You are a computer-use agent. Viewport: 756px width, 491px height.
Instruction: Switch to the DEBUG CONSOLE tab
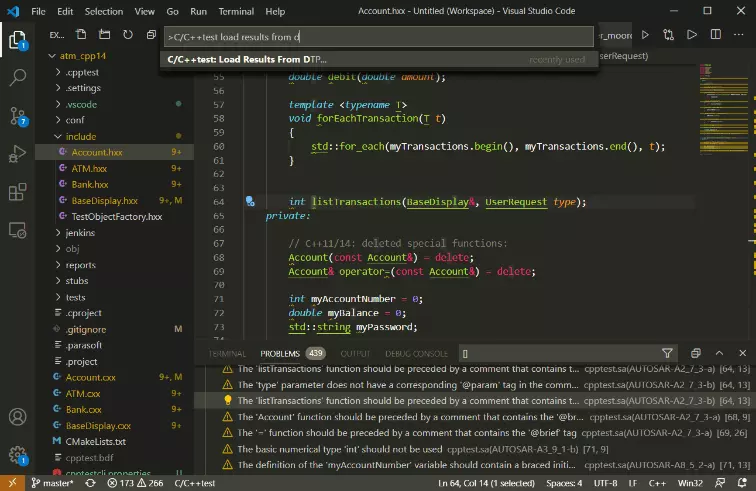coord(416,354)
